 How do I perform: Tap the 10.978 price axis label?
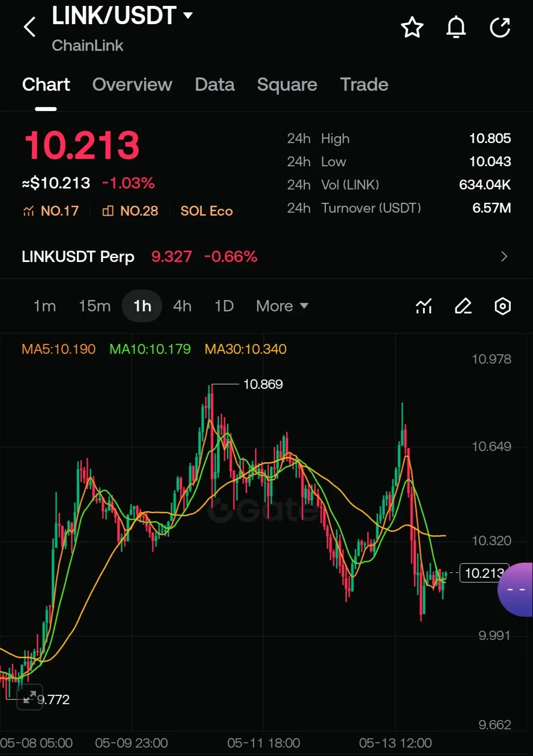[x=492, y=359]
